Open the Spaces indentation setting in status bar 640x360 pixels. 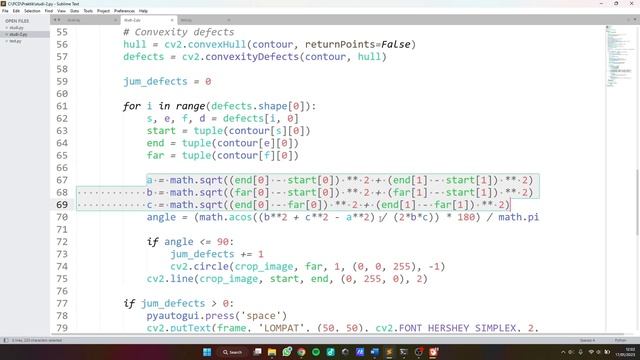587,340
